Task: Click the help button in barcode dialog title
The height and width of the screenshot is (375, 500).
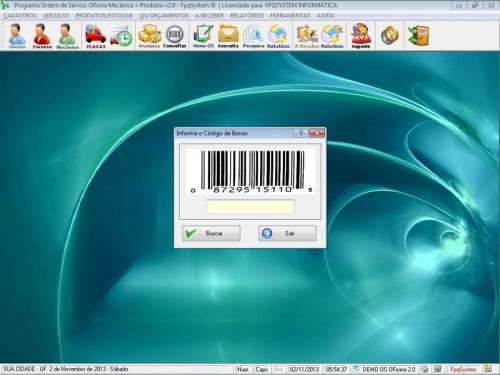Action: pos(301,133)
